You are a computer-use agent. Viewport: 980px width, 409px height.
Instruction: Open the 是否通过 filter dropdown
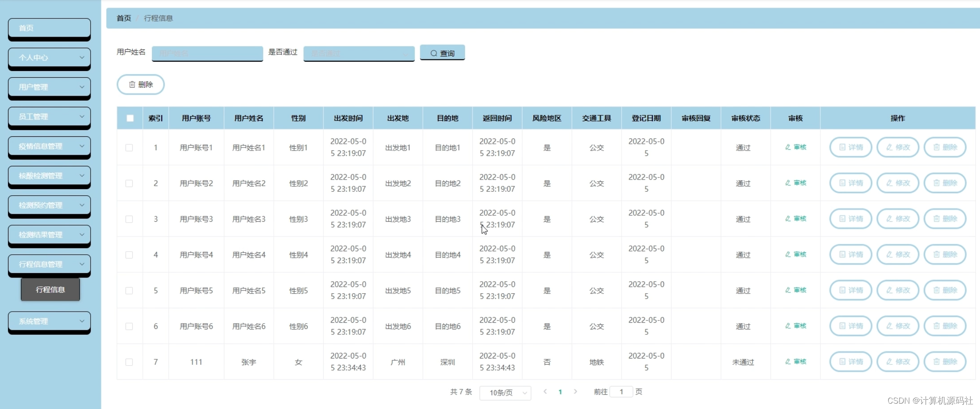click(x=359, y=53)
